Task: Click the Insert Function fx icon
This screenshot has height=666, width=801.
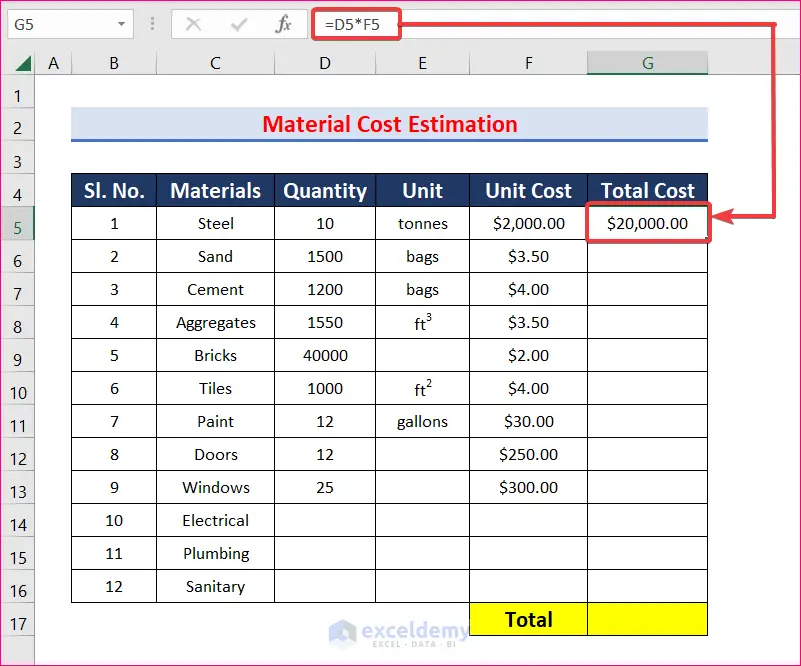Action: coord(283,24)
